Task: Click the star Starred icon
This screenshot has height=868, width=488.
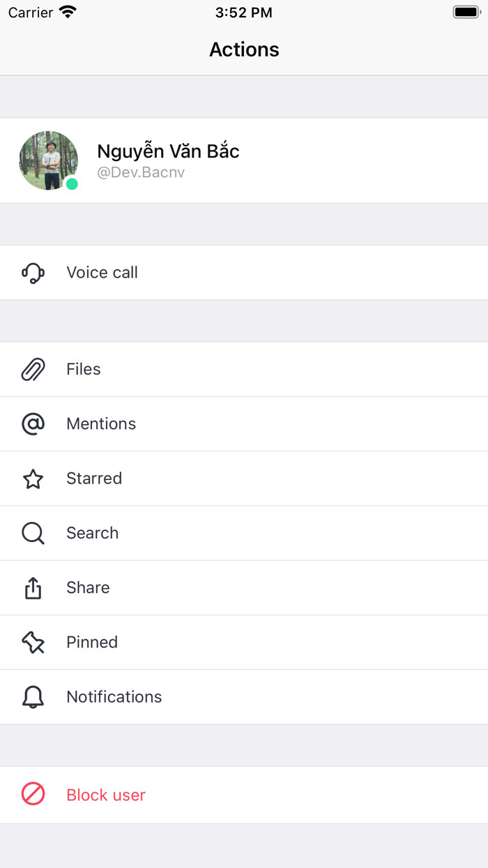Action: click(33, 479)
